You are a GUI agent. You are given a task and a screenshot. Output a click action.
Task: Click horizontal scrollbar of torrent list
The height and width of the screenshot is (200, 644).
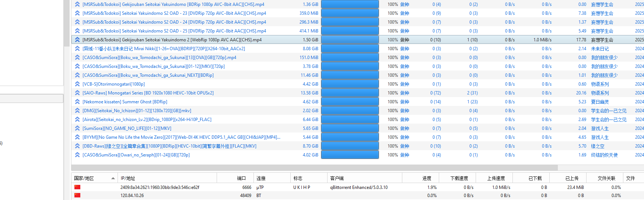pos(315,168)
